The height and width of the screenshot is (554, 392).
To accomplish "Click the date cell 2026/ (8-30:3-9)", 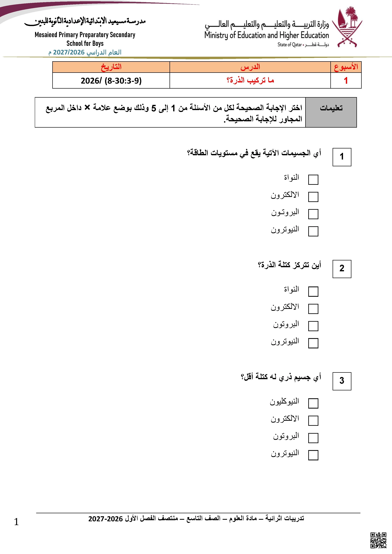I will (111, 81).
